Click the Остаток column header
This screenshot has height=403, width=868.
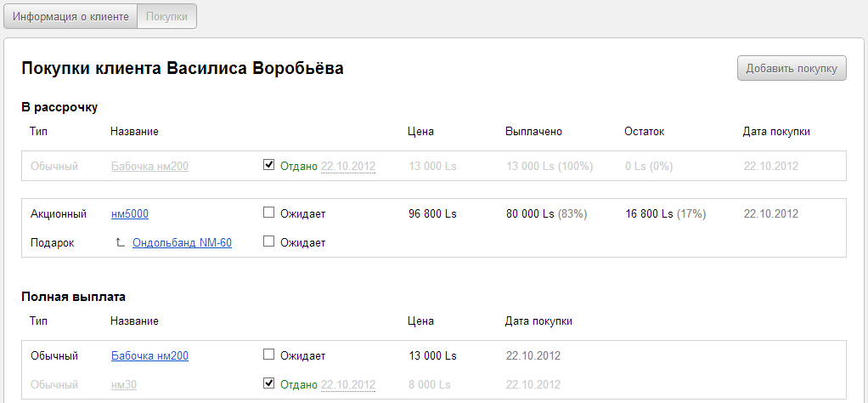[x=644, y=132]
